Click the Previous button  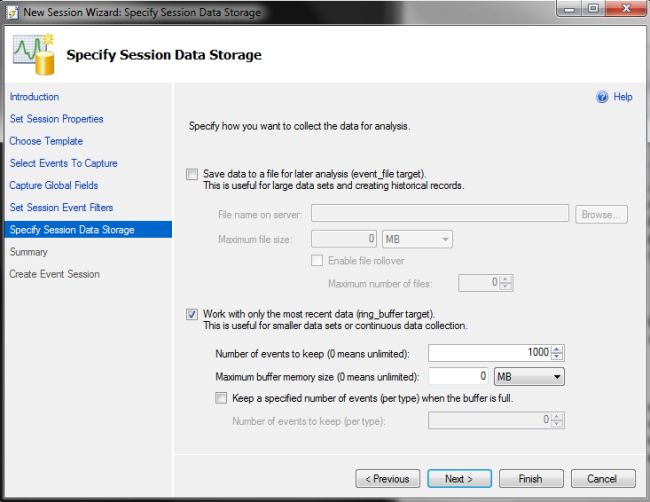388,479
